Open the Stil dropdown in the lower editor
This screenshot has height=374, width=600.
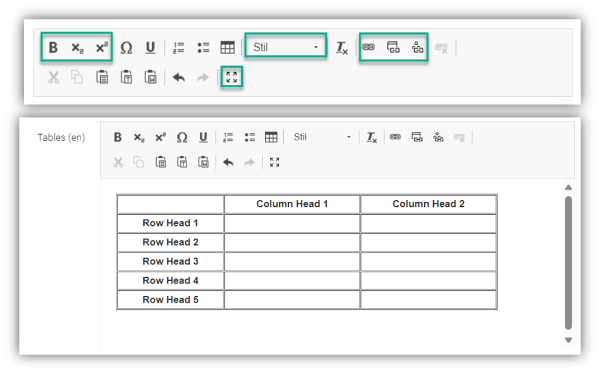(322, 137)
